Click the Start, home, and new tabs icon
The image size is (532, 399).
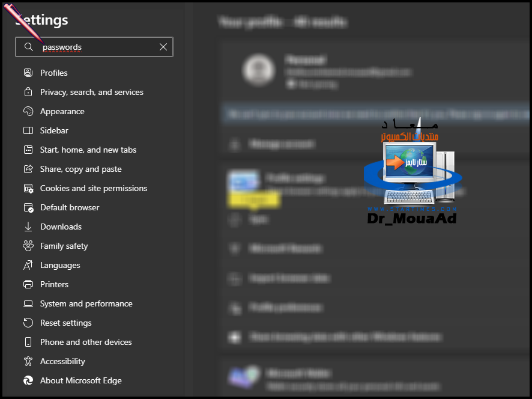(x=28, y=150)
